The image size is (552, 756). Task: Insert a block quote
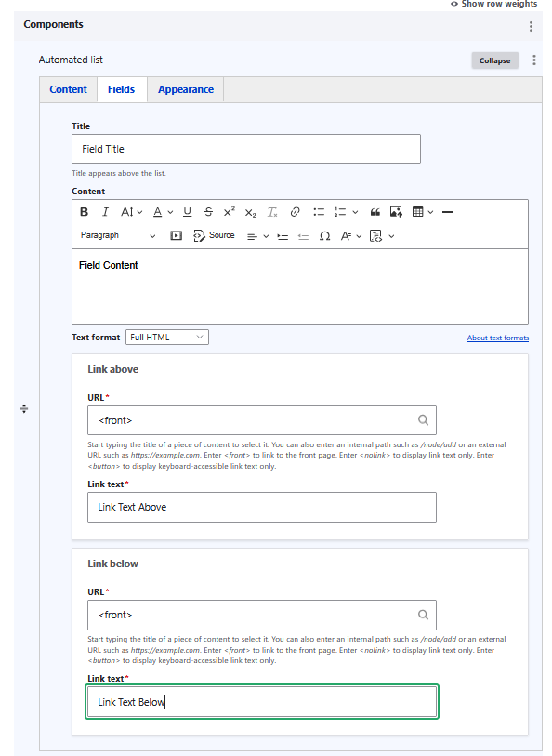pyautogui.click(x=375, y=212)
